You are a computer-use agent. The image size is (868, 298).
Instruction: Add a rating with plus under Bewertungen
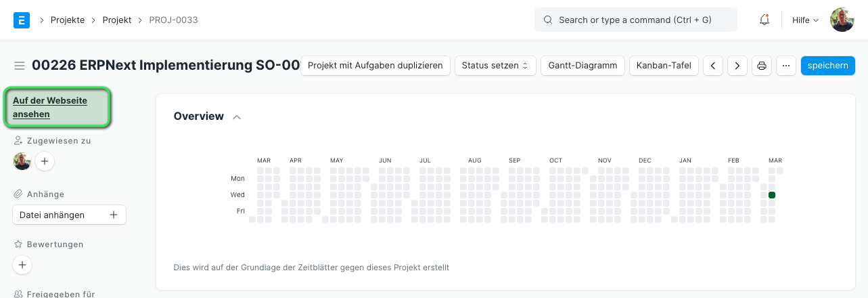point(22,265)
